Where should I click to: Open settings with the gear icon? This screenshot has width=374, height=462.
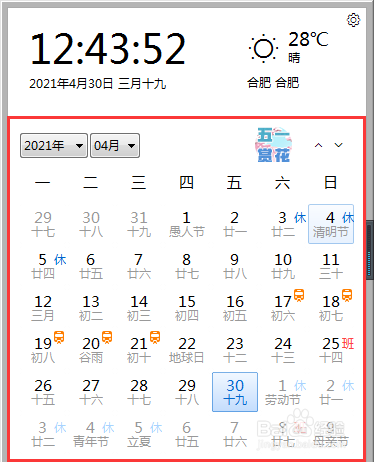[353, 20]
